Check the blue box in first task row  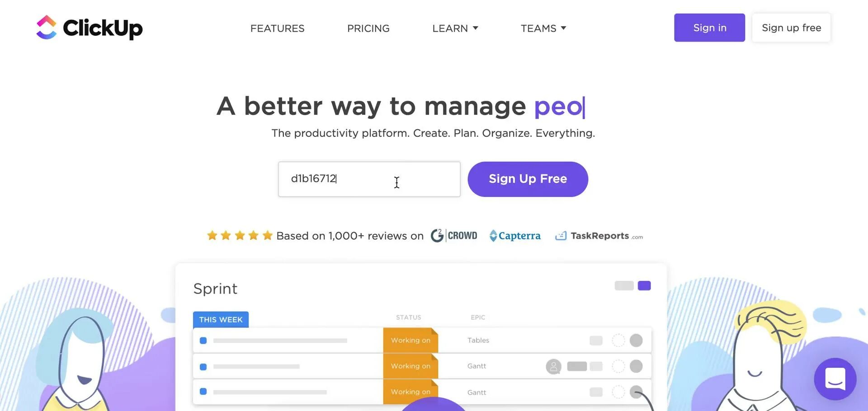[x=203, y=341]
